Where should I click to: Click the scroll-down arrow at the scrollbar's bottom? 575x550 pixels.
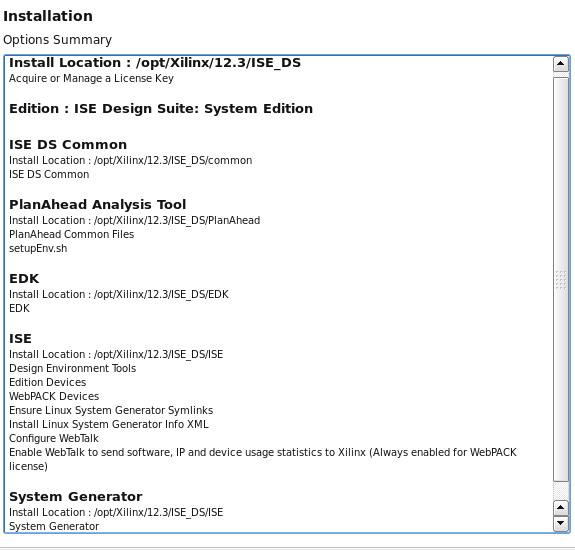point(560,523)
